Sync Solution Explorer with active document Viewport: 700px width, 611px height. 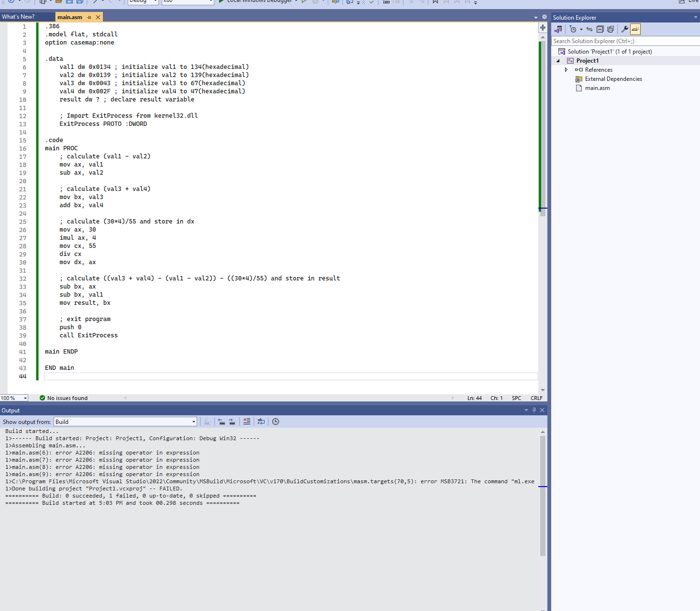point(589,29)
